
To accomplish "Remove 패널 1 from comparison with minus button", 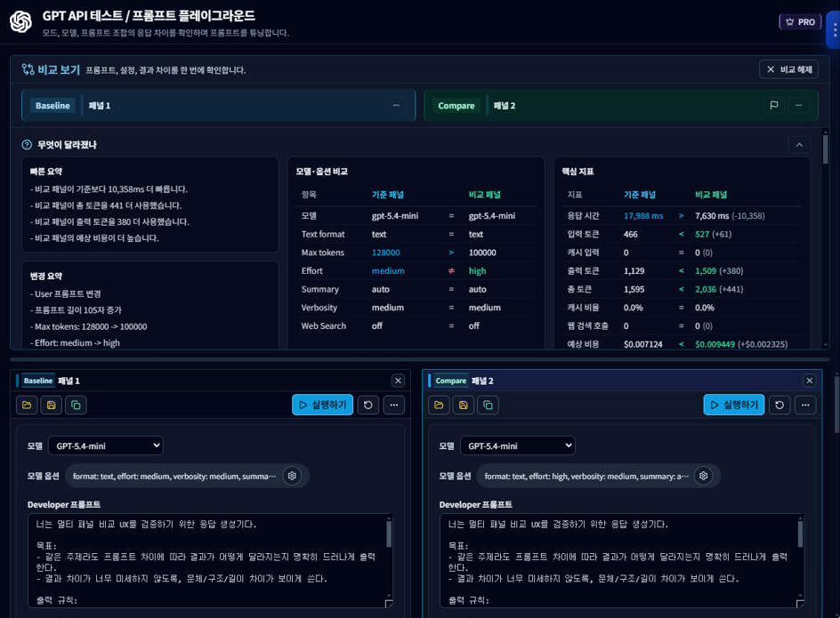I will click(396, 105).
